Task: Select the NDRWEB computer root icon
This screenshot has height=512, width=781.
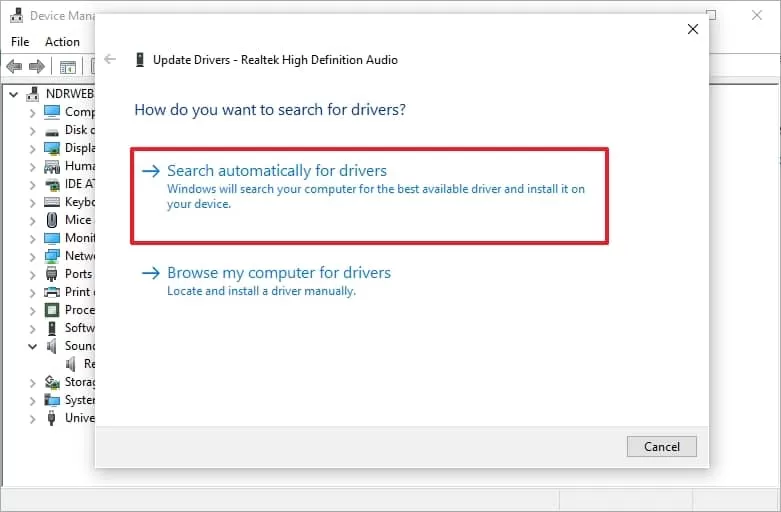Action: (x=33, y=93)
